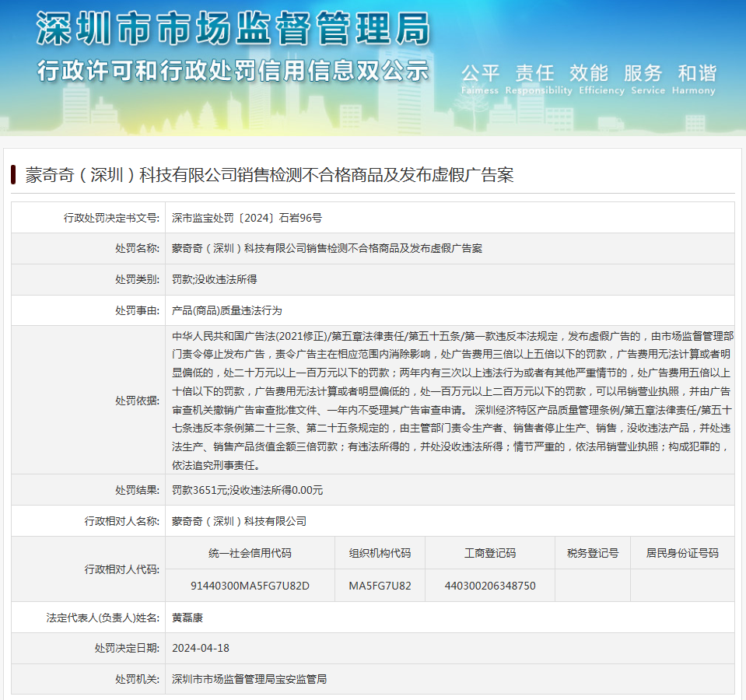Select the value 罚款;没收违法所得

point(214,279)
